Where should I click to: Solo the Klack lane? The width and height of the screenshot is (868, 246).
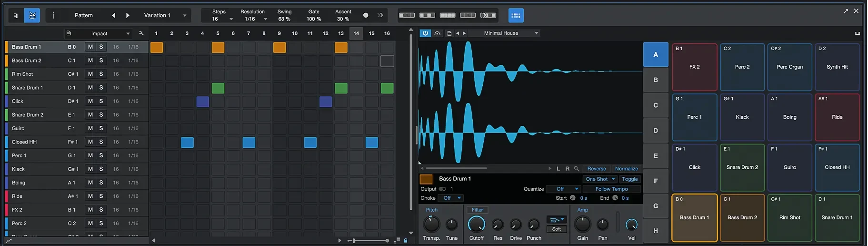[101, 169]
